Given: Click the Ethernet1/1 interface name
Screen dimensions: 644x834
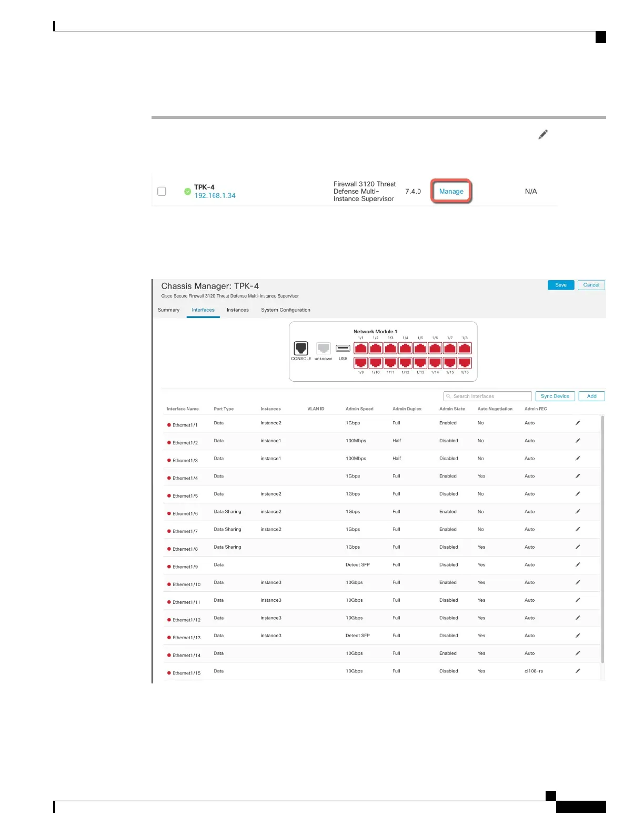Looking at the screenshot, I should (185, 425).
